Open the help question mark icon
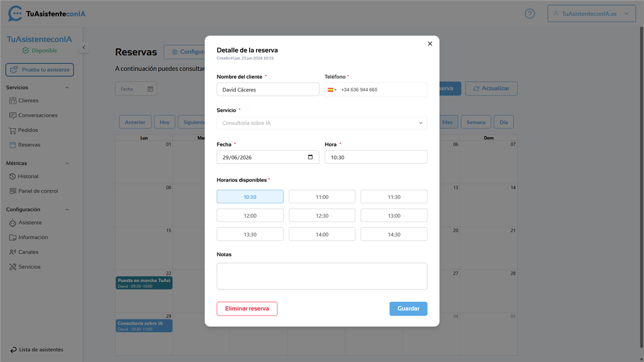644x362 pixels. point(530,14)
